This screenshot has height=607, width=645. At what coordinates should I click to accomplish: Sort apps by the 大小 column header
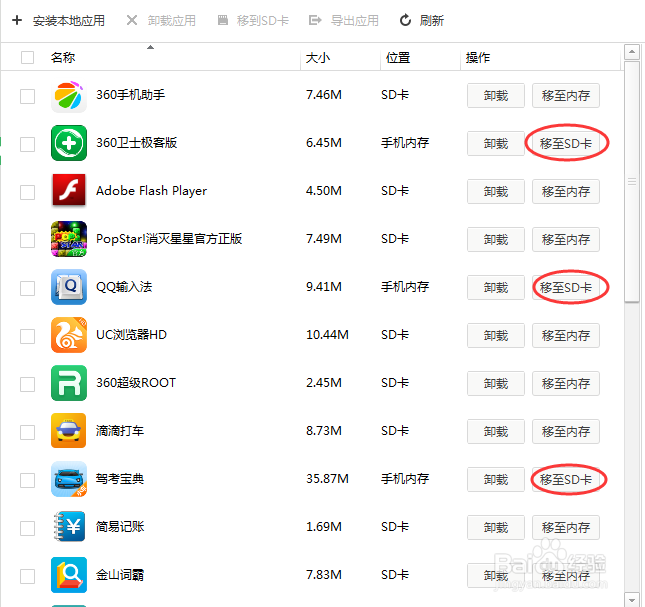point(318,57)
